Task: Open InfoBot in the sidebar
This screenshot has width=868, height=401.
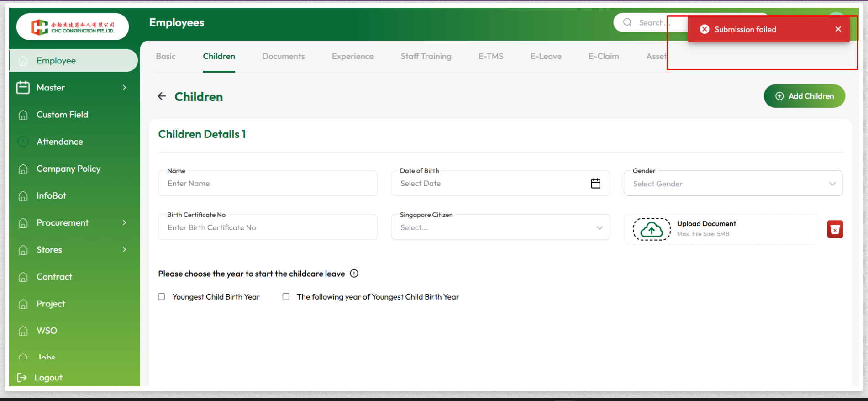Action: pyautogui.click(x=51, y=195)
